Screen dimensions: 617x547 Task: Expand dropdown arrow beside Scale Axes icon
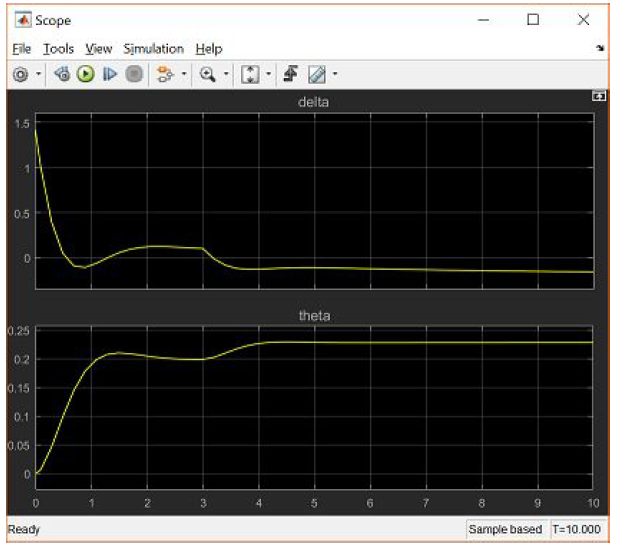(x=270, y=74)
